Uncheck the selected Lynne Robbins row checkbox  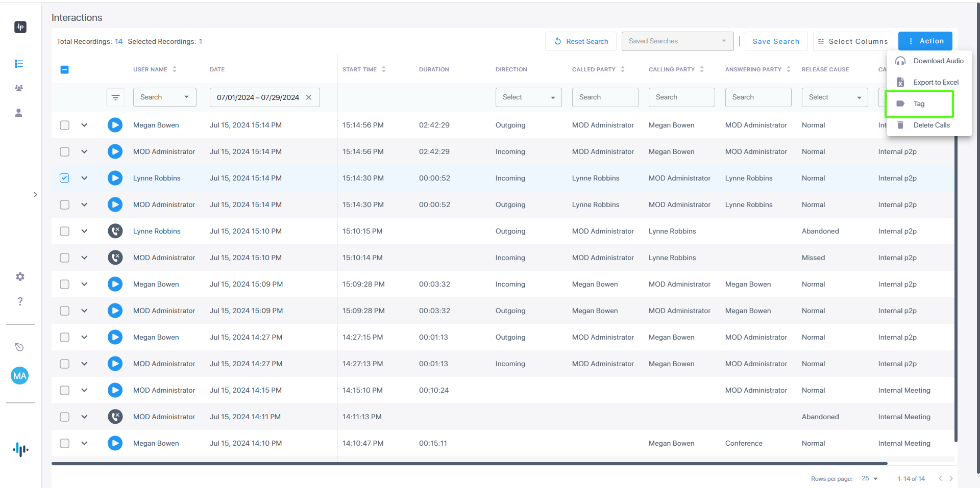(64, 178)
